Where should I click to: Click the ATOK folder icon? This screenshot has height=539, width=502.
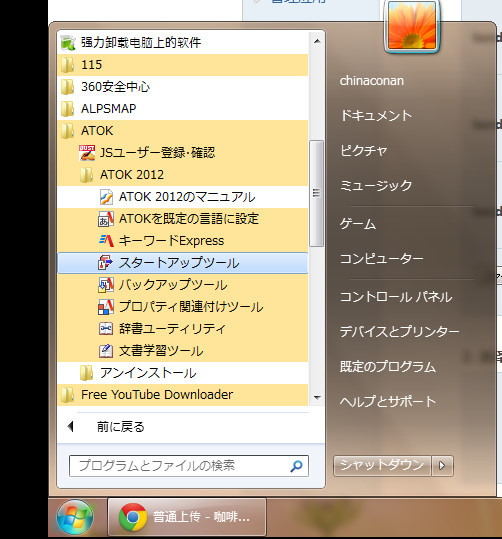67,131
